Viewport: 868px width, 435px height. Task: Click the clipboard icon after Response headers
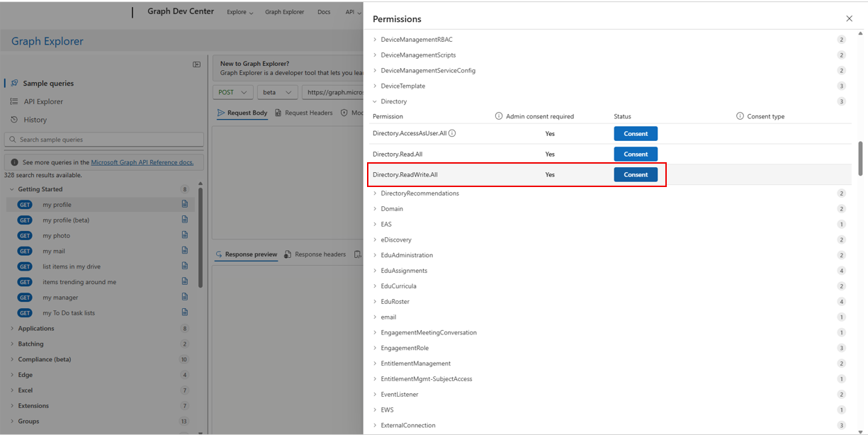[x=357, y=254]
